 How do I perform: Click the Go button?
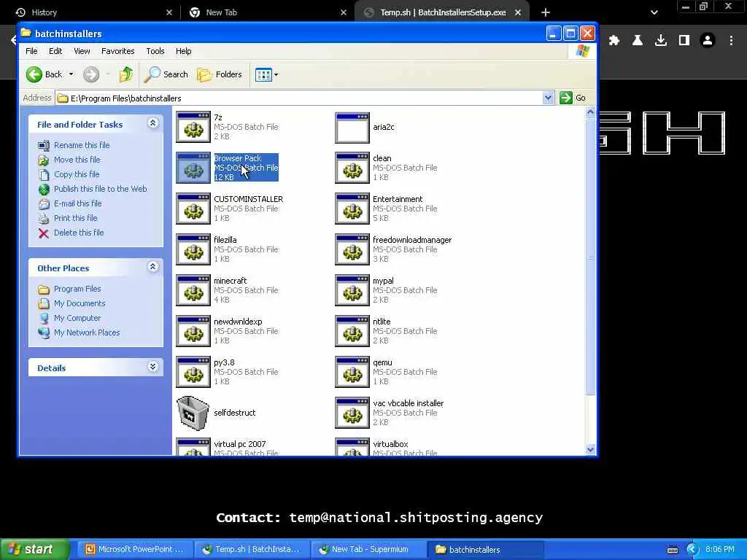(x=573, y=98)
